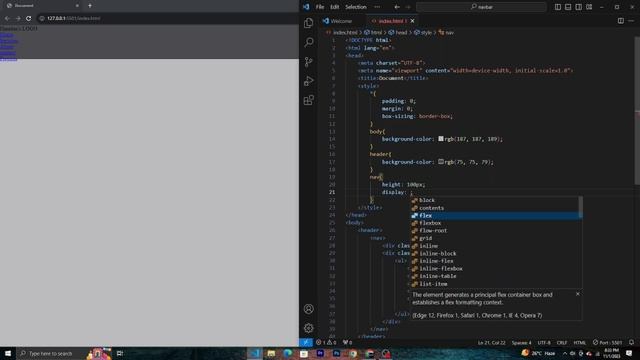Screen dimensions: 640x360
Task: Open the Manage gear icon in VS Code
Action: coord(309,328)
